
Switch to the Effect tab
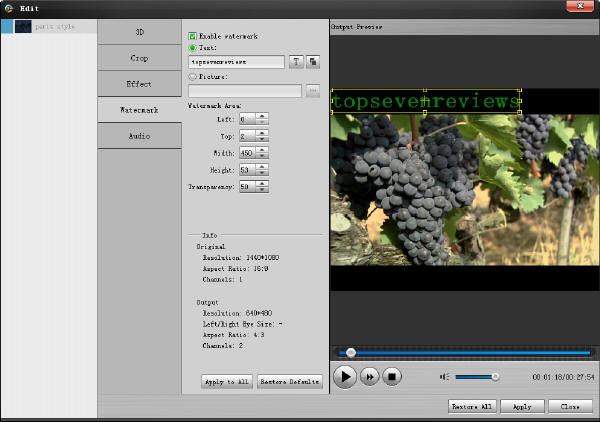point(139,84)
